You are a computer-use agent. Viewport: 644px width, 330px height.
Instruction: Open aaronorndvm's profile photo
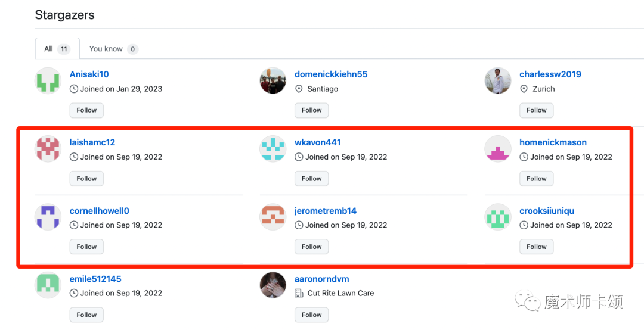(273, 285)
